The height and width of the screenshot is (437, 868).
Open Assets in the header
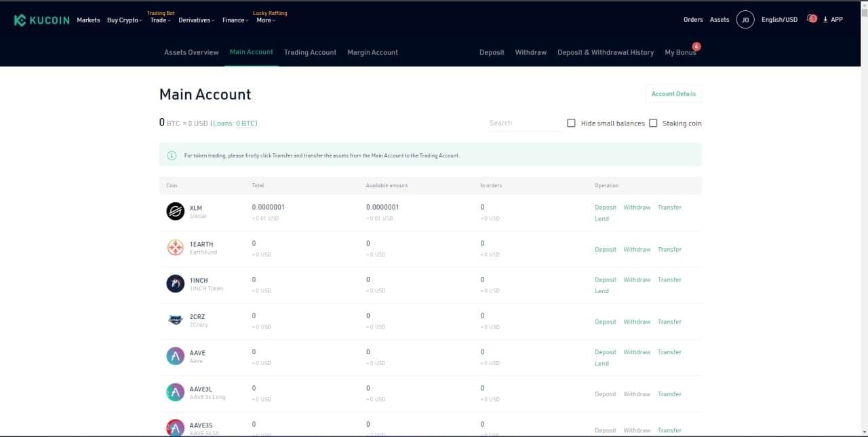pos(719,20)
